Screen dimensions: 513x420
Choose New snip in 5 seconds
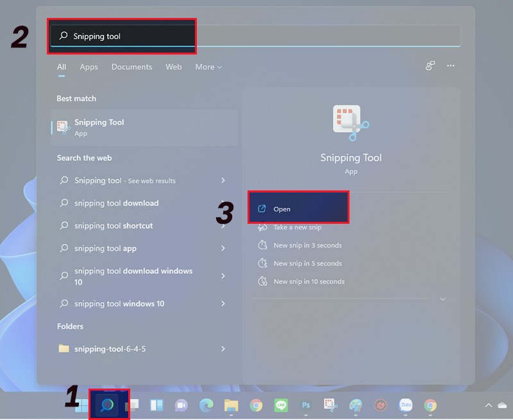coord(308,264)
